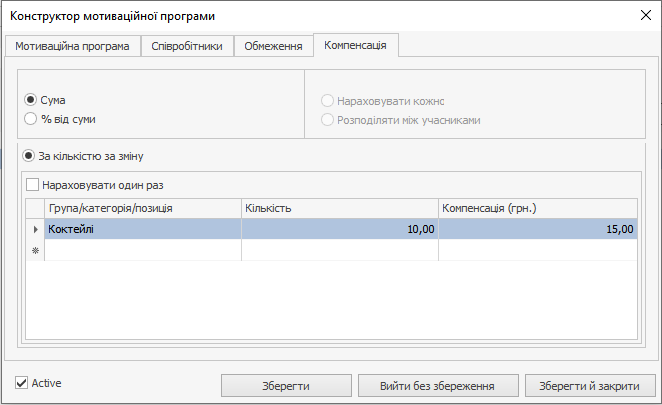This screenshot has width=662, height=405.
Task: Click the new row asterisk indicator
Action: (x=36, y=250)
